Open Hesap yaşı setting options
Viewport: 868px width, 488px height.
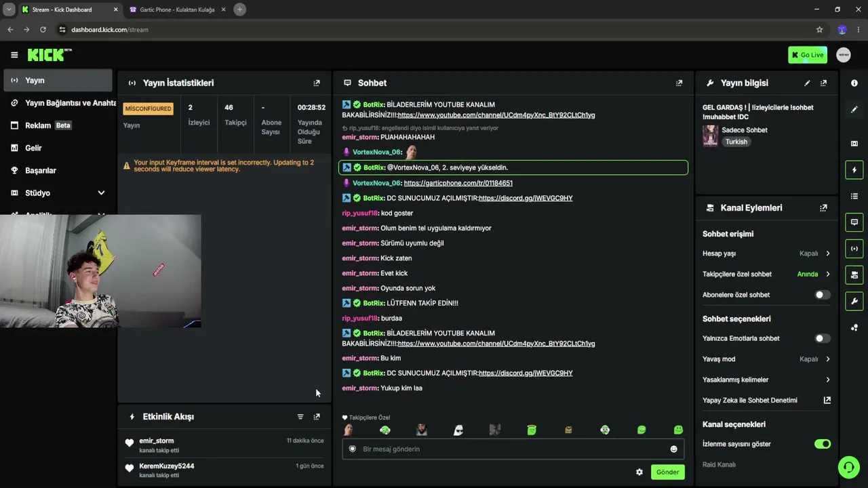point(766,253)
